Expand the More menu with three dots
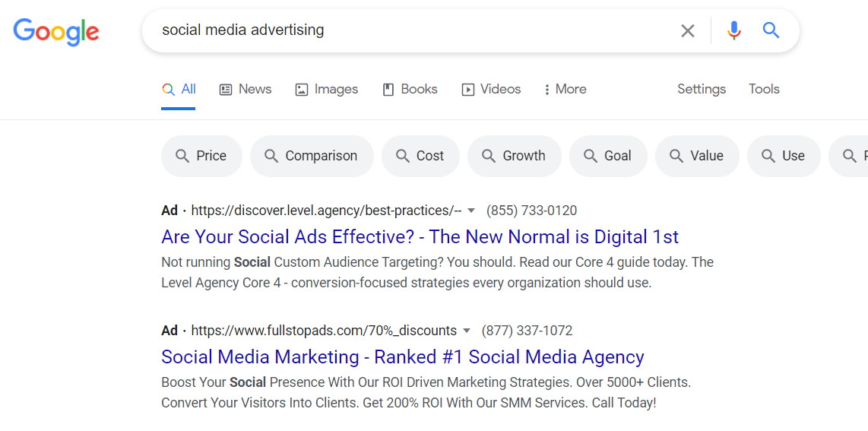Image resolution: width=868 pixels, height=431 pixels. tap(565, 89)
